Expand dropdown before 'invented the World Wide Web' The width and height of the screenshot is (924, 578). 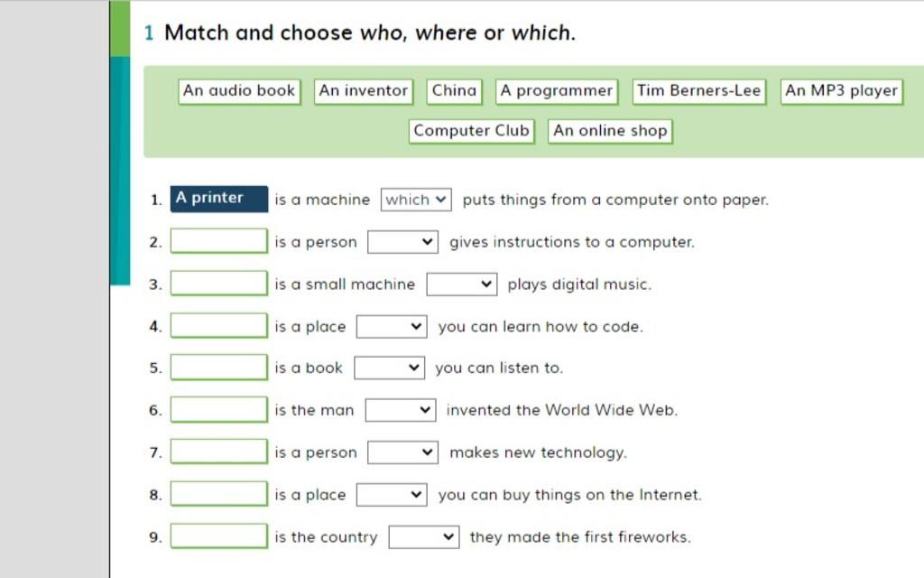tap(401, 410)
